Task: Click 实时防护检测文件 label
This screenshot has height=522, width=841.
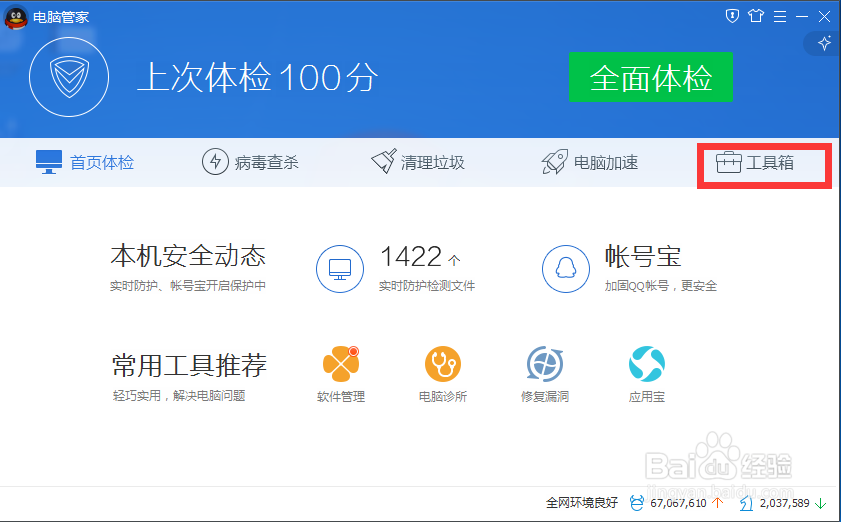Action: [x=427, y=286]
